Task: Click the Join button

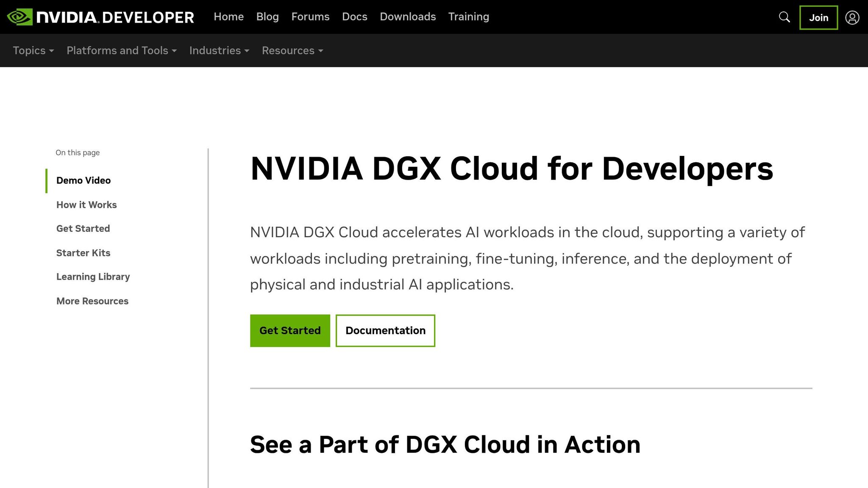Action: [818, 17]
